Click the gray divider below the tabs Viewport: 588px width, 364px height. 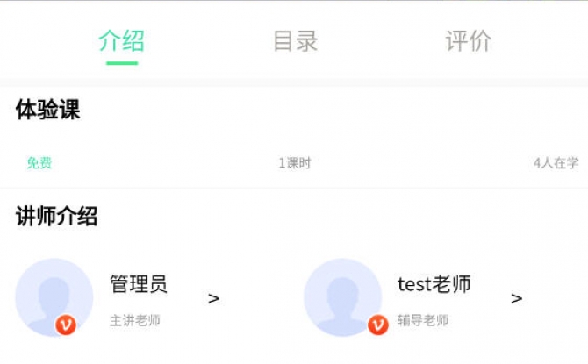pyautogui.click(x=294, y=82)
